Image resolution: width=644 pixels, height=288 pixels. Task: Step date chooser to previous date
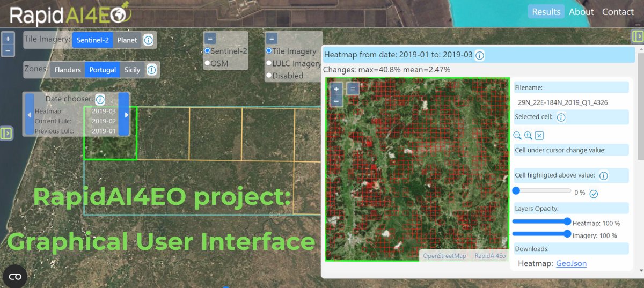click(30, 114)
